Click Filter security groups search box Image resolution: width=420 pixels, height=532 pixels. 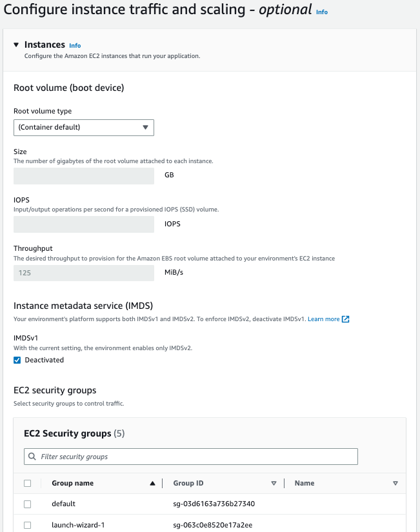click(x=194, y=457)
